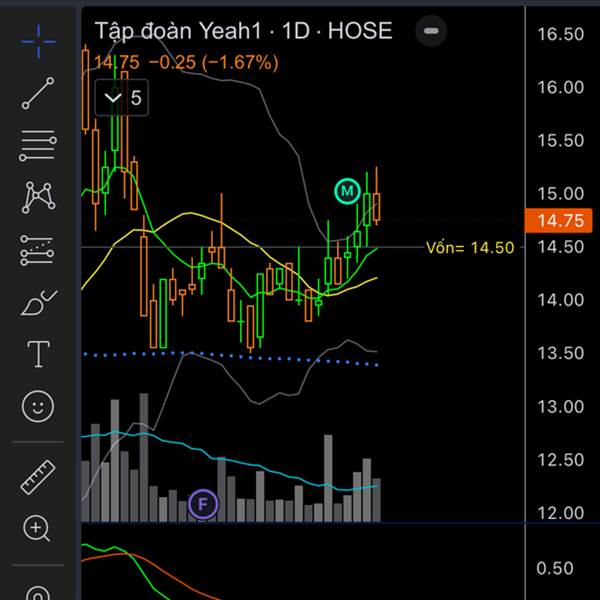Screen dimensions: 600x600
Task: Select the ruler measure tool
Action: (x=38, y=477)
